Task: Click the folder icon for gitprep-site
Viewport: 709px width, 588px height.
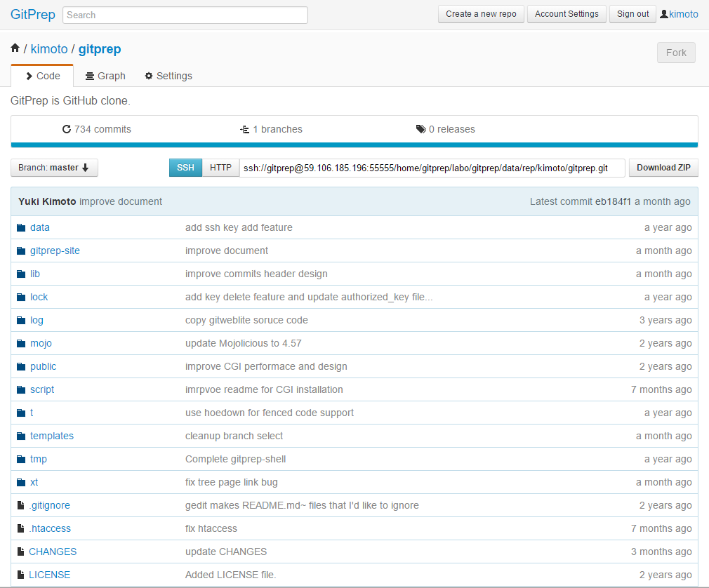Action: click(x=21, y=250)
